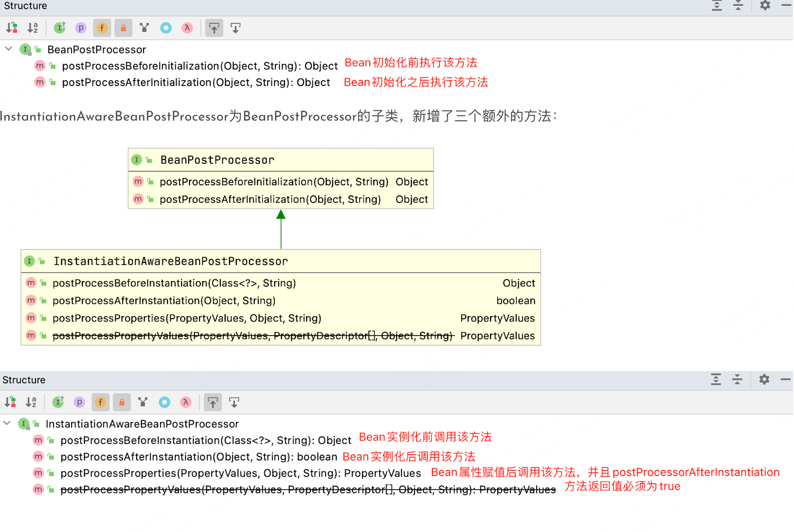Screen dimensions: 794x532
Task: Click interface icon on diagram's InstantiationAwareBeanPostProcessor header
Action: click(x=30, y=261)
